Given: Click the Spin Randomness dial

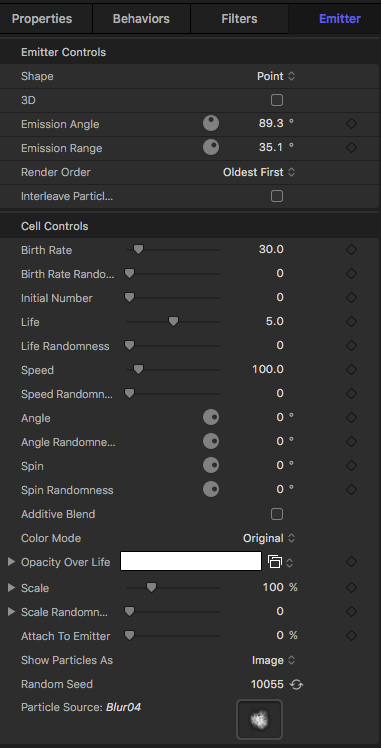Looking at the screenshot, I should (211, 489).
